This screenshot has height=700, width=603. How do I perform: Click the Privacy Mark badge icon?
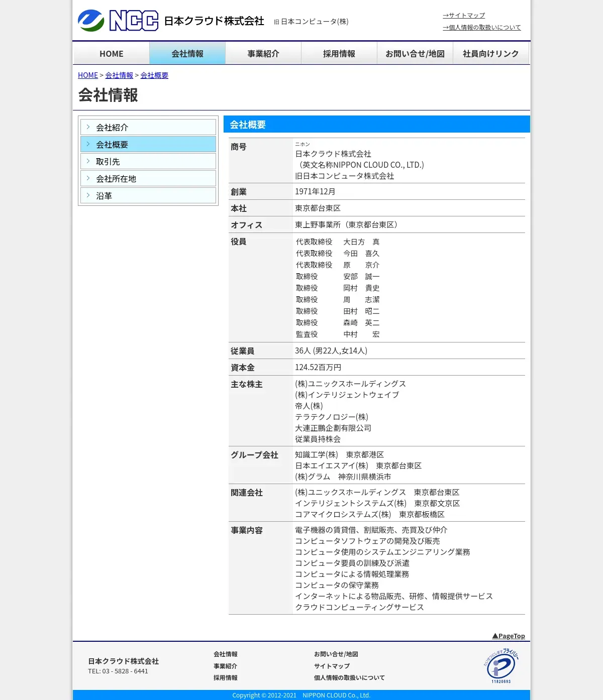501,666
